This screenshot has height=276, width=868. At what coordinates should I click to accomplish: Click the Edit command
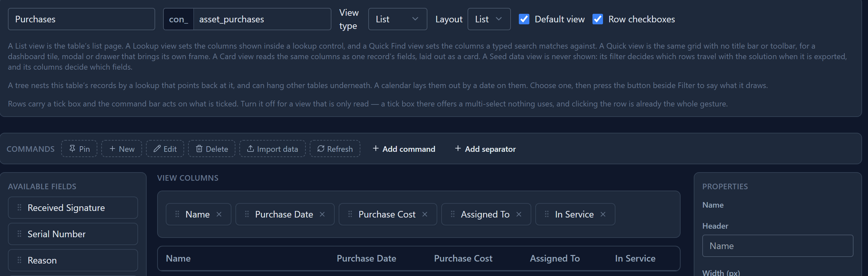[x=165, y=149]
